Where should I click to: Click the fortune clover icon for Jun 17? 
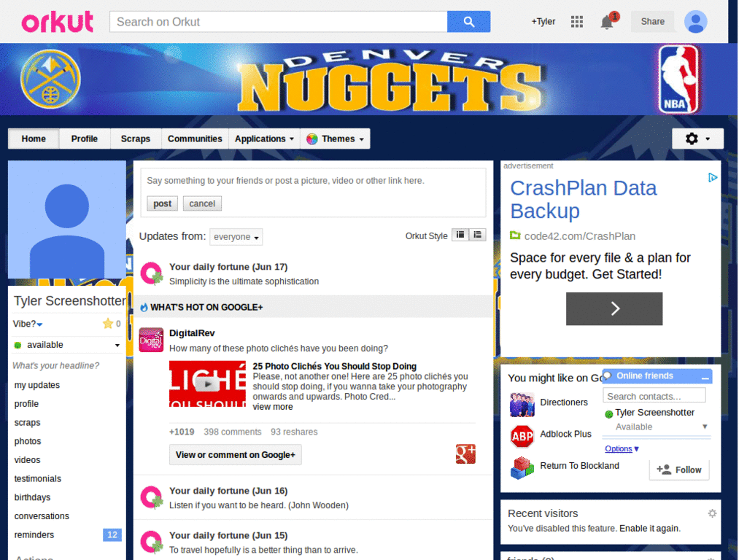[152, 273]
